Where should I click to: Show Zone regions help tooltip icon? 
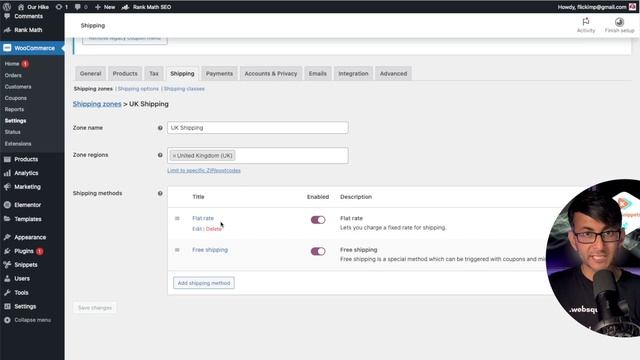point(160,155)
